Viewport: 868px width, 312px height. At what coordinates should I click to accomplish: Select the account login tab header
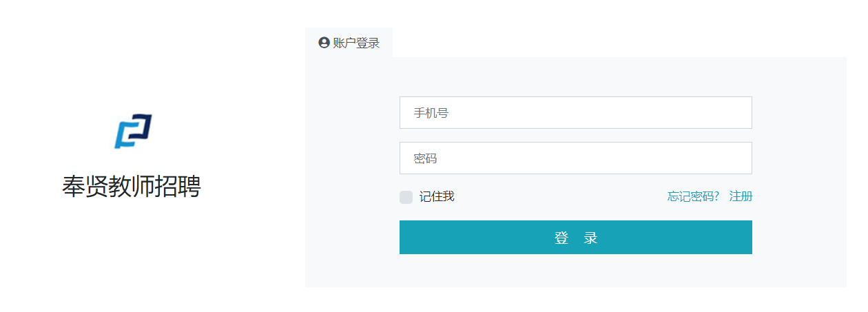pyautogui.click(x=349, y=43)
